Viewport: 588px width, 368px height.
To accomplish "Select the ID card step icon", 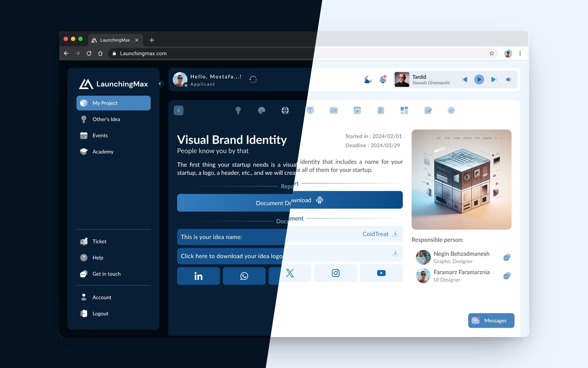I will [x=334, y=110].
